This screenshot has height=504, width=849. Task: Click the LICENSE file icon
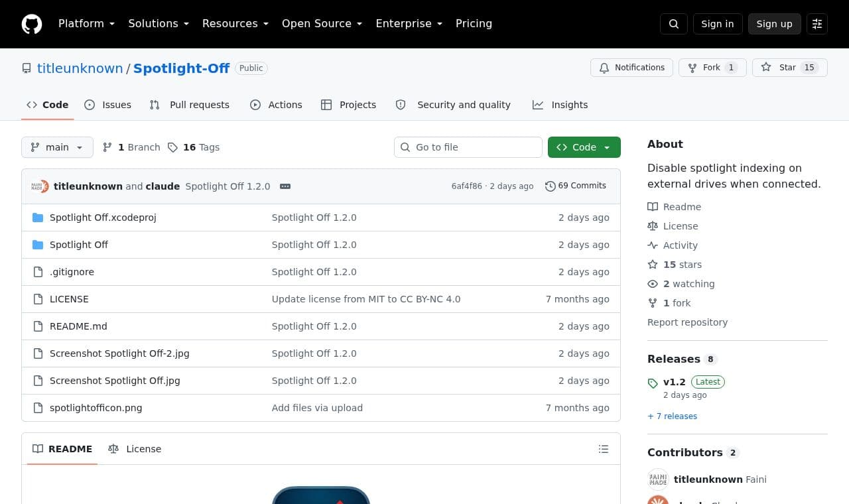coord(38,299)
